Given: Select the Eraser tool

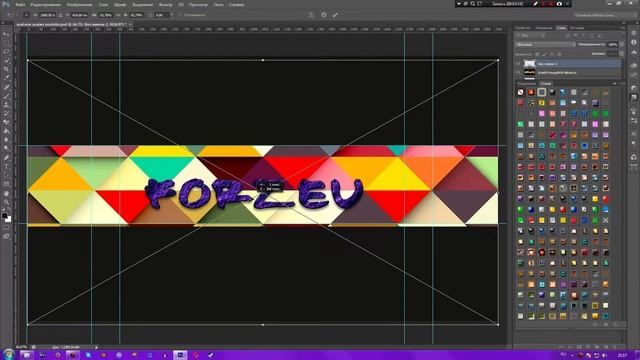Looking at the screenshot, I should (6, 122).
